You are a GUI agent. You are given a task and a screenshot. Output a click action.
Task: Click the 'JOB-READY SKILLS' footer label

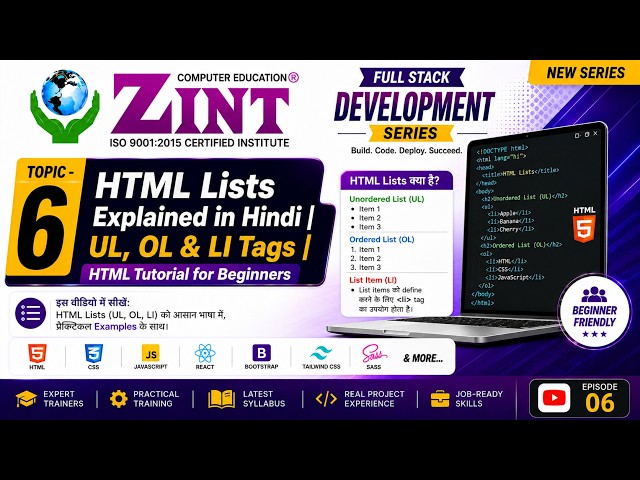[479, 399]
